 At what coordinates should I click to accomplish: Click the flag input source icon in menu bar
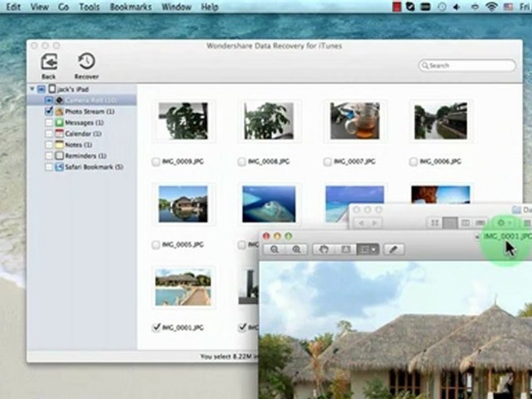coord(508,7)
